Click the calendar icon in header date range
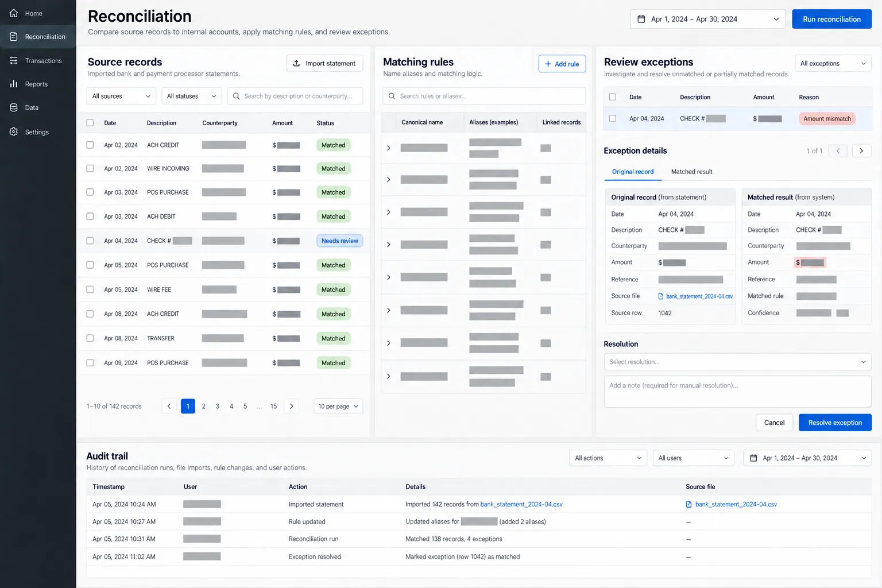 point(641,19)
